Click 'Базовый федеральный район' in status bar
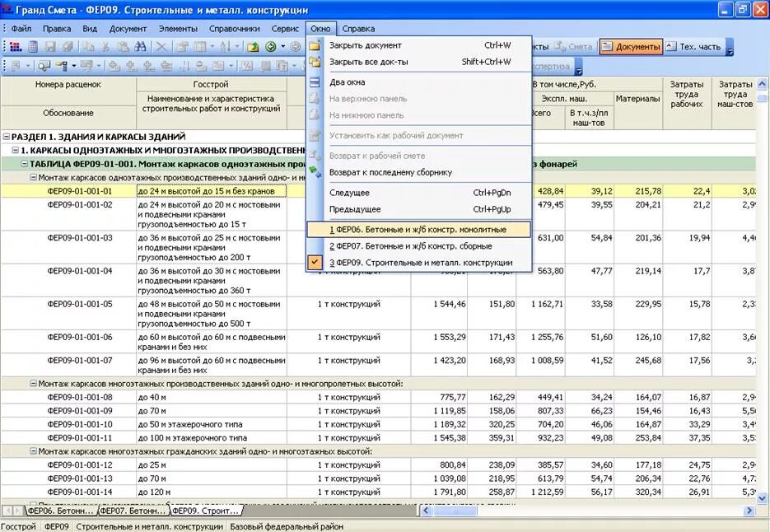Image resolution: width=770 pixels, height=532 pixels. (x=287, y=526)
